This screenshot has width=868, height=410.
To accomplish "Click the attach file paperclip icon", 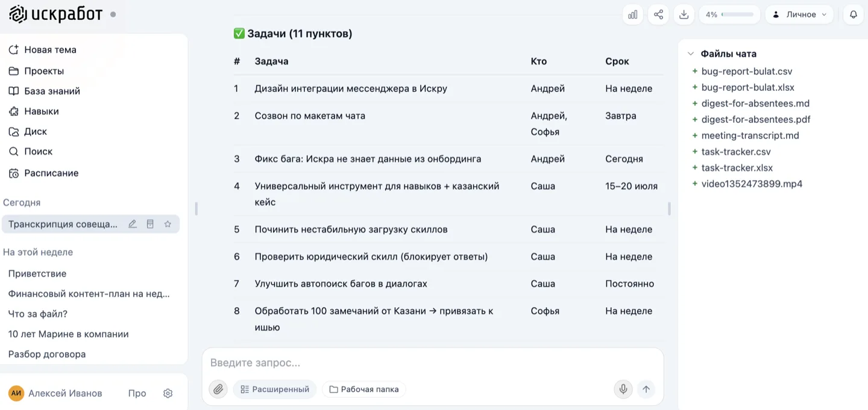I will (x=218, y=389).
